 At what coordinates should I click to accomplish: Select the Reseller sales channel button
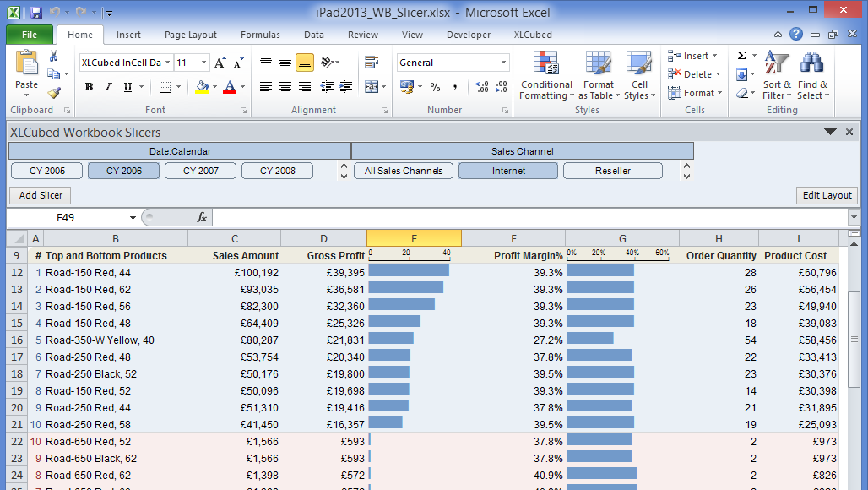613,171
